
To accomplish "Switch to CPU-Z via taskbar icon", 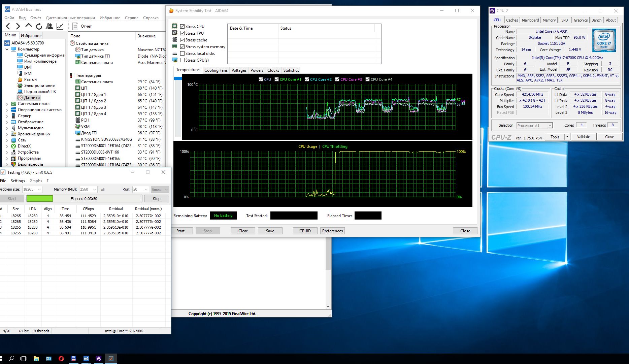I will click(x=98, y=359).
